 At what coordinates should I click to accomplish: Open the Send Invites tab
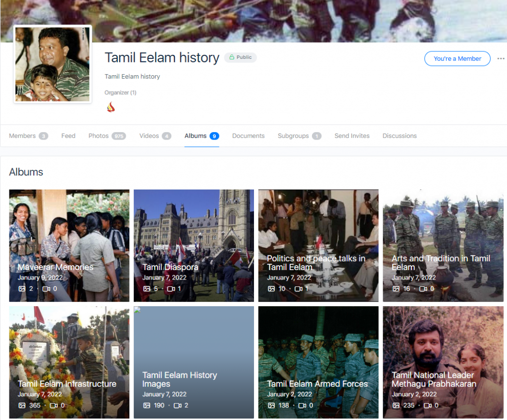click(x=352, y=136)
